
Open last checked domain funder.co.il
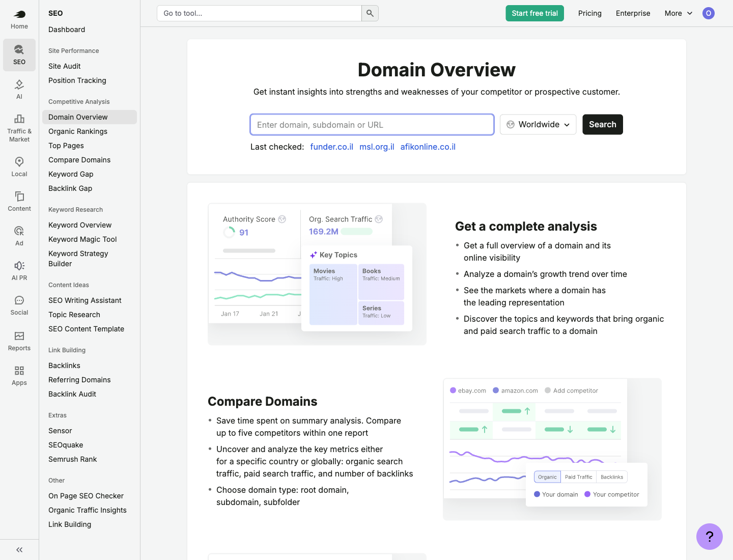[x=332, y=147]
